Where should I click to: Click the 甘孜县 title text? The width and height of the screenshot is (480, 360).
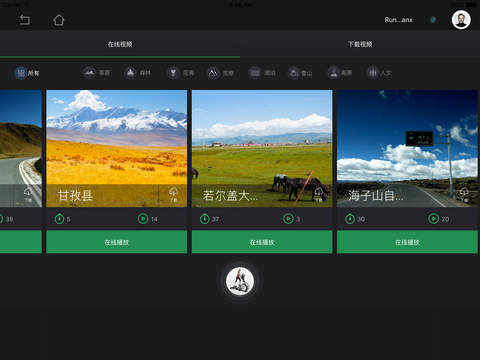[x=75, y=195]
